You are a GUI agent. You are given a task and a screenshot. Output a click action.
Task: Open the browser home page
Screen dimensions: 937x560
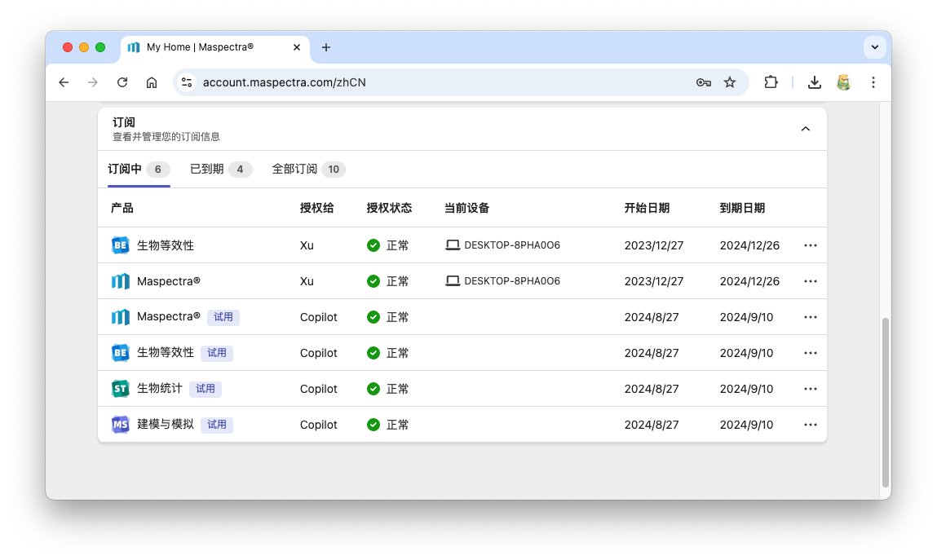click(152, 82)
